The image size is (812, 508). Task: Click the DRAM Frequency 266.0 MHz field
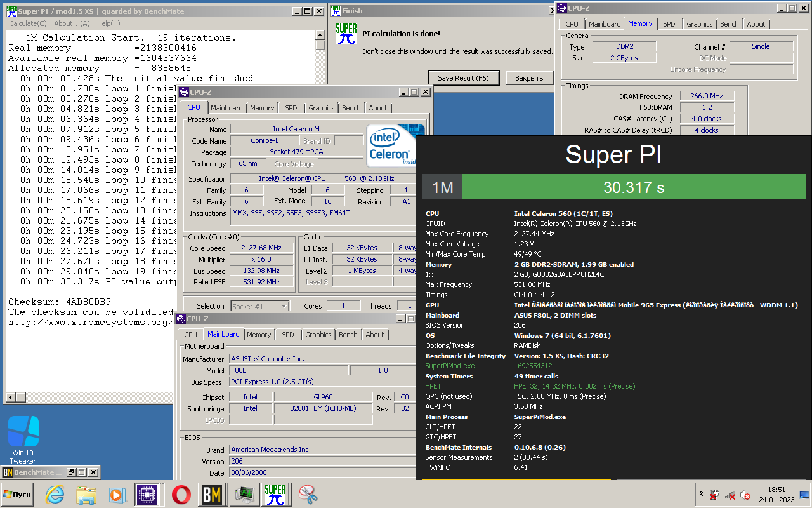click(x=707, y=97)
